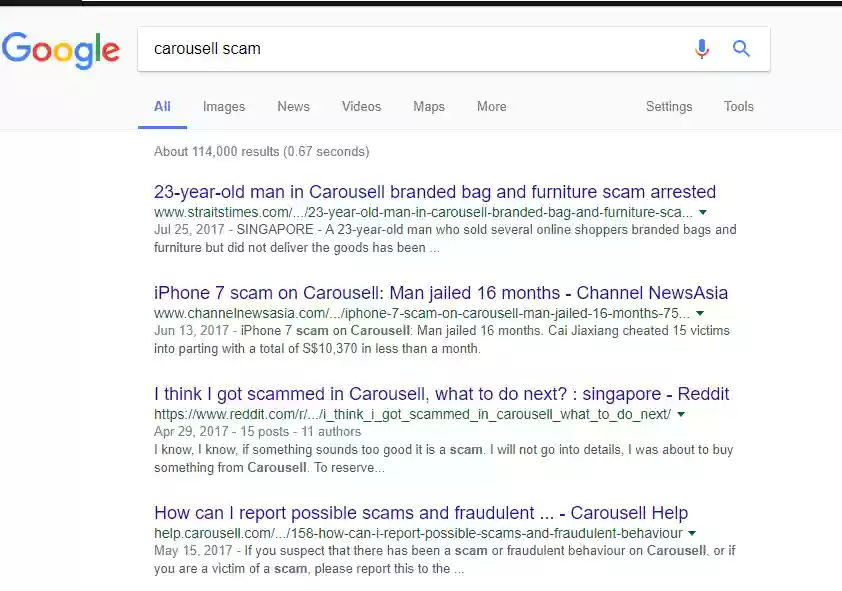Click 'About 114,000 results' stats text
This screenshot has width=842, height=591.
tap(262, 151)
